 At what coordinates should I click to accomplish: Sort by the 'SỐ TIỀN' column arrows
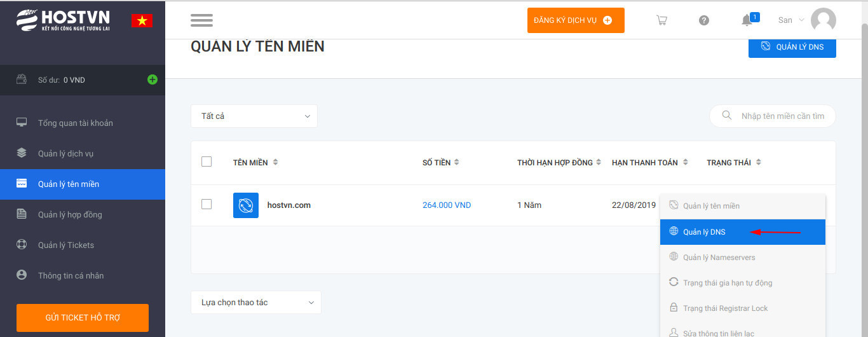(x=457, y=163)
